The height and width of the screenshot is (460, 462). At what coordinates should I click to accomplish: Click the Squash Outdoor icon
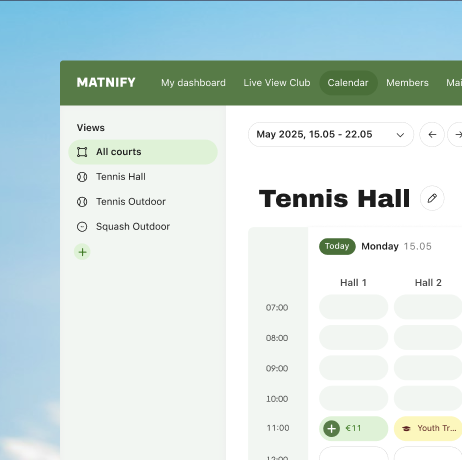click(x=82, y=227)
